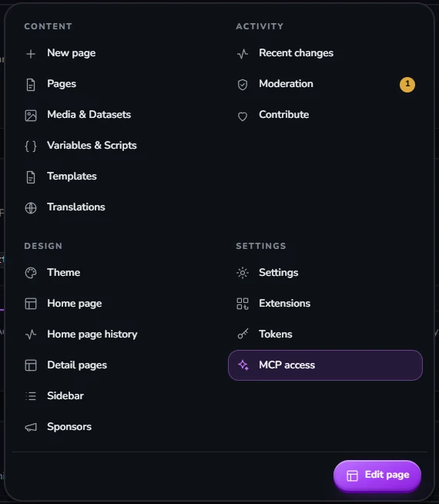Click the plus icon beside New page
439x504 pixels.
click(x=31, y=54)
